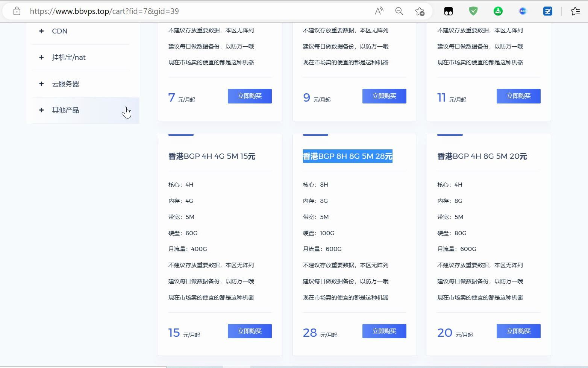Click title 香港BGP 4H 8G 5M 20元
This screenshot has width=588, height=368.
pyautogui.click(x=482, y=156)
